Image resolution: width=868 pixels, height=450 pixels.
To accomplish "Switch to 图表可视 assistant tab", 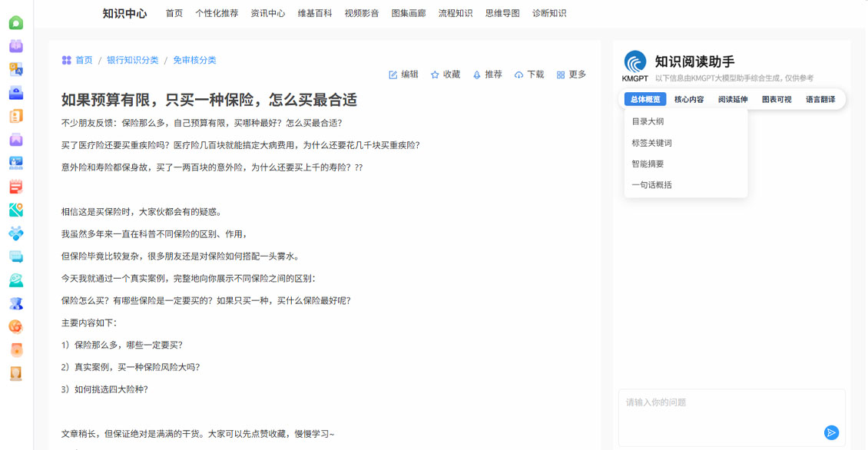I will (777, 100).
